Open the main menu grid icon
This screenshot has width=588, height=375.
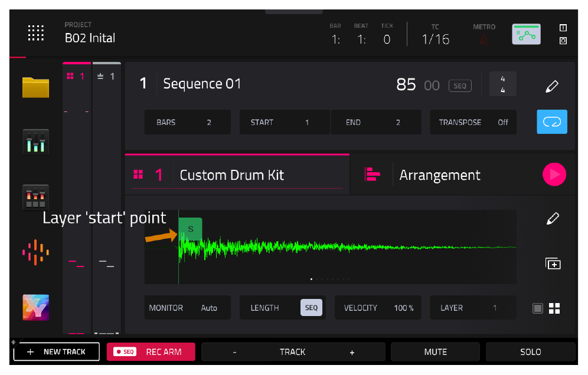(x=36, y=33)
